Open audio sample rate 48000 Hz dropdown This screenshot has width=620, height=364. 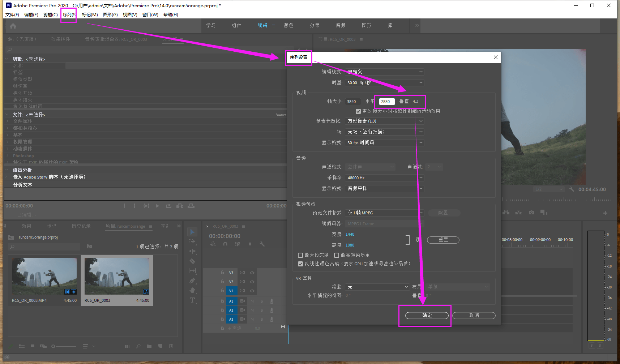384,178
